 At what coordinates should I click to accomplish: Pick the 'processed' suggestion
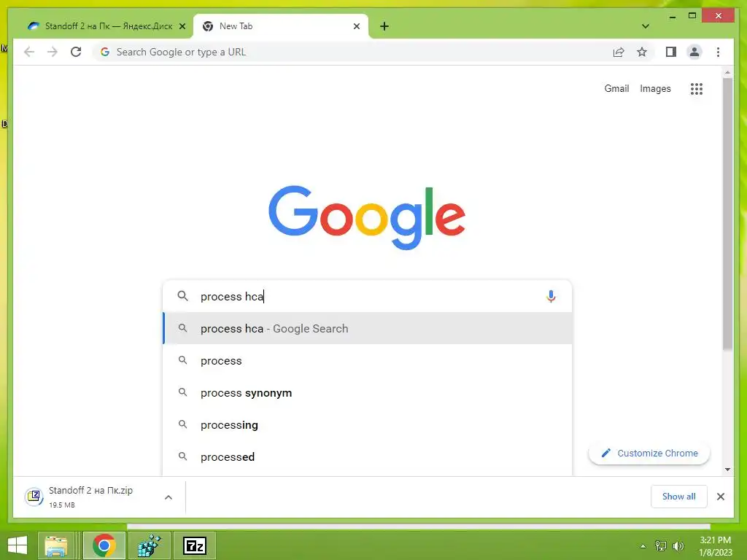coord(367,457)
